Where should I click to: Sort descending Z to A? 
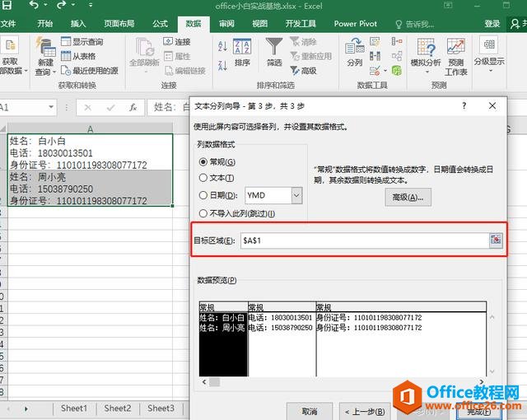[222, 65]
